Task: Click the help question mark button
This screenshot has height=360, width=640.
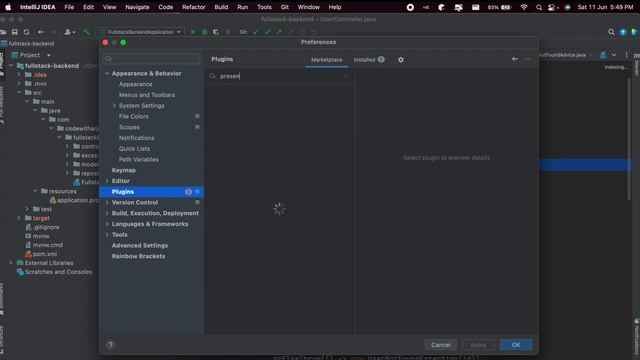Action: click(110, 345)
